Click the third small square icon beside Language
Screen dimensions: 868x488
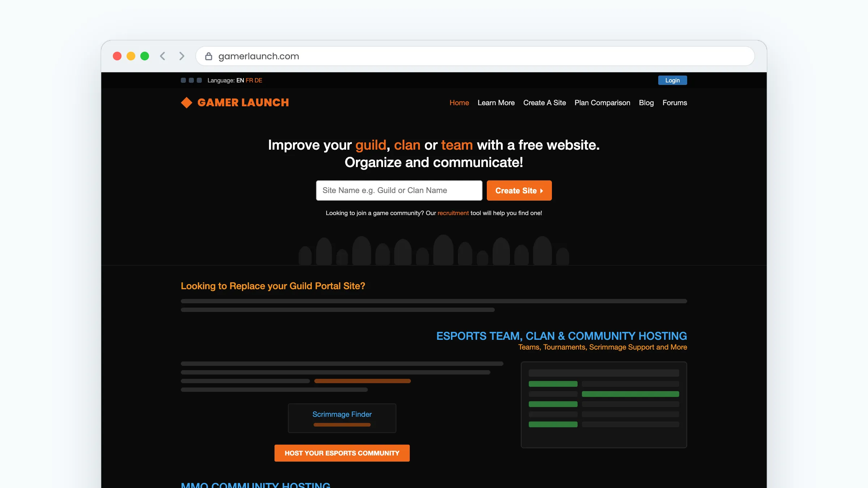[x=199, y=80]
